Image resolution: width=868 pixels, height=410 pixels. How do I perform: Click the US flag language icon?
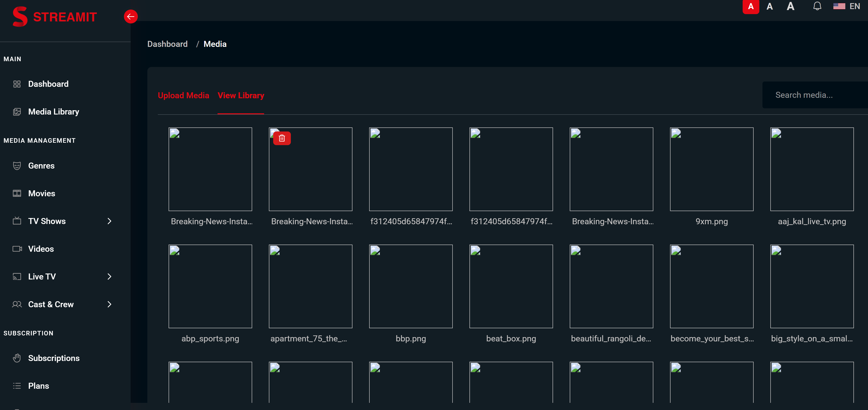coord(839,6)
